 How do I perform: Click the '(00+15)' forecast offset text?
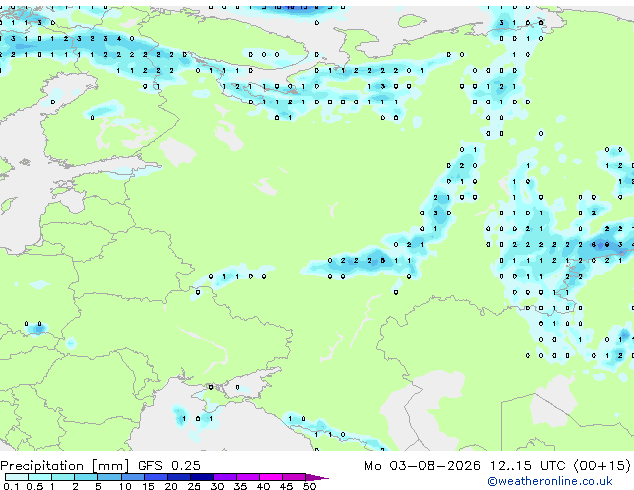click(x=602, y=466)
